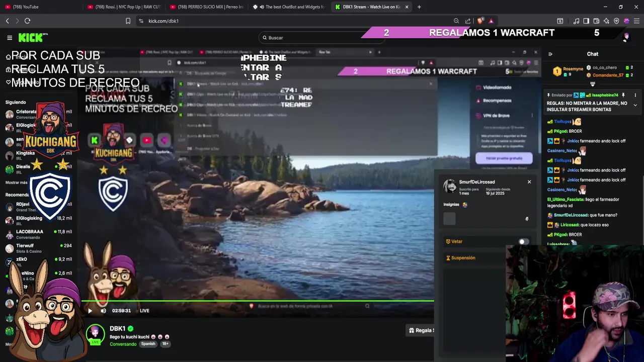Viewport: 644px width, 362px height.
Task: Open a new browser tab
Action: click(x=419, y=7)
